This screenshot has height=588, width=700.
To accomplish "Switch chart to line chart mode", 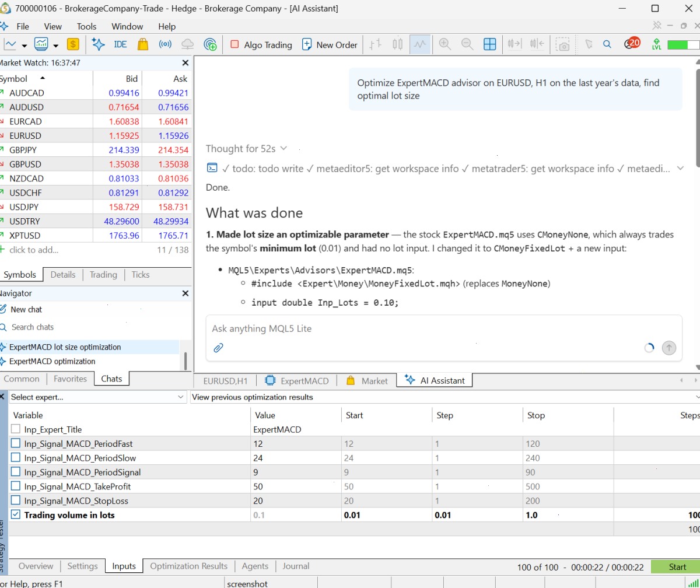I will [420, 44].
